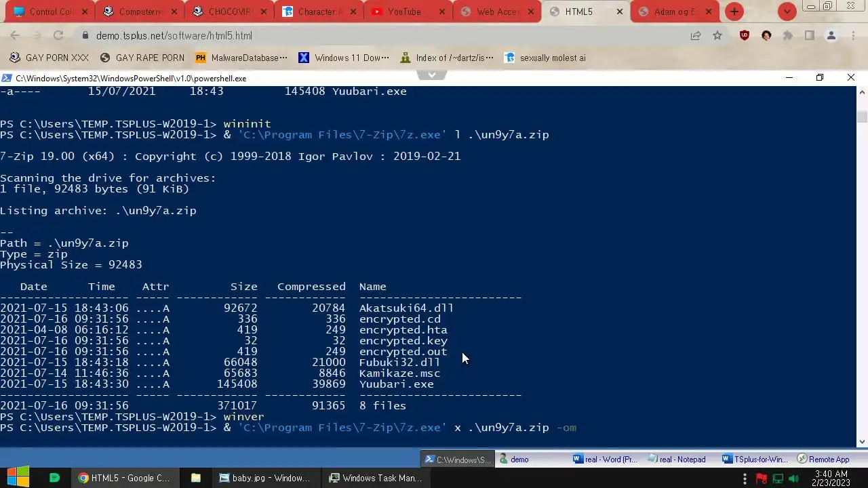Open the MalwareDatabase bookmark
The width and height of the screenshot is (868, 488).
click(x=241, y=58)
